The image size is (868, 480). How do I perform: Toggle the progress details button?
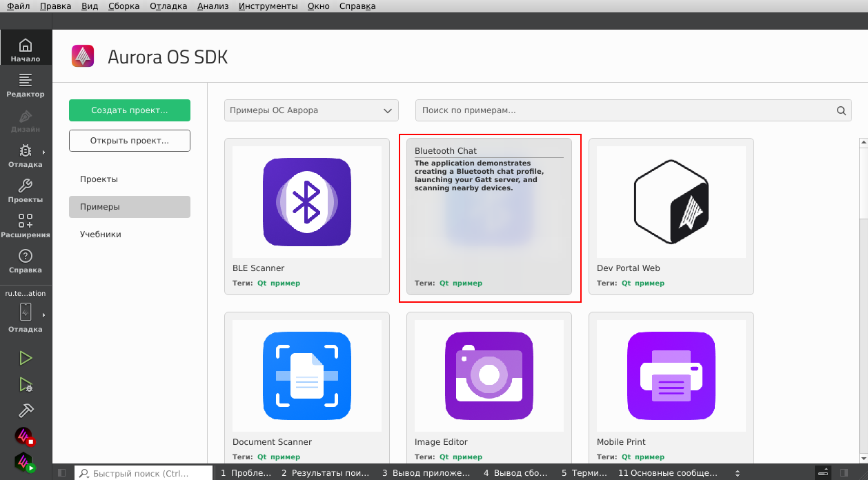pos(823,473)
